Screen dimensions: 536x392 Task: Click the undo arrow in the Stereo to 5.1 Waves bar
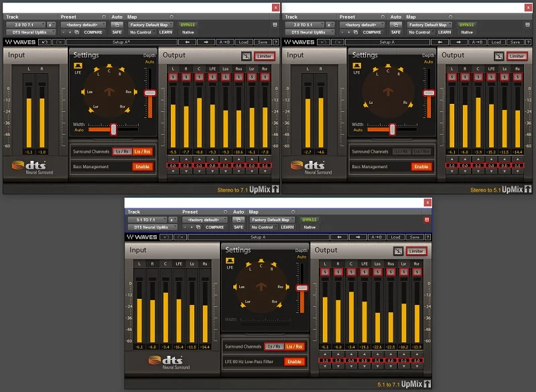pyautogui.click(x=324, y=42)
